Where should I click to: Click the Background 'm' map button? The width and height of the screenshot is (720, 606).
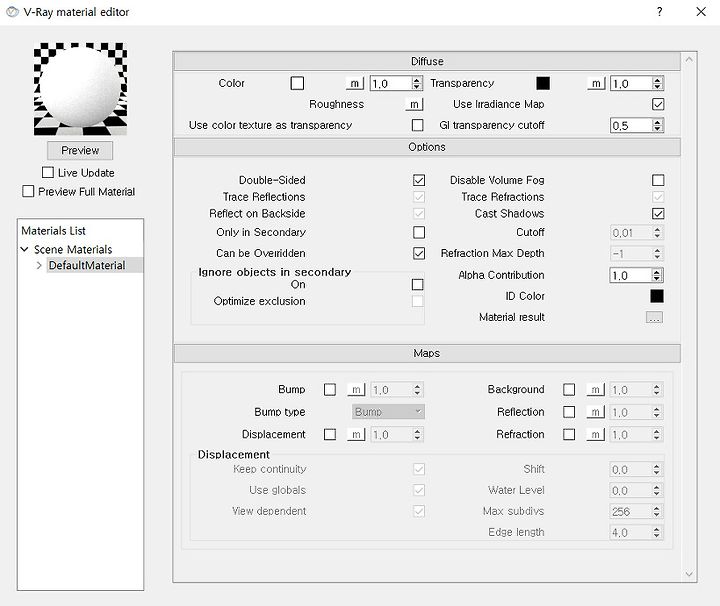pos(596,390)
